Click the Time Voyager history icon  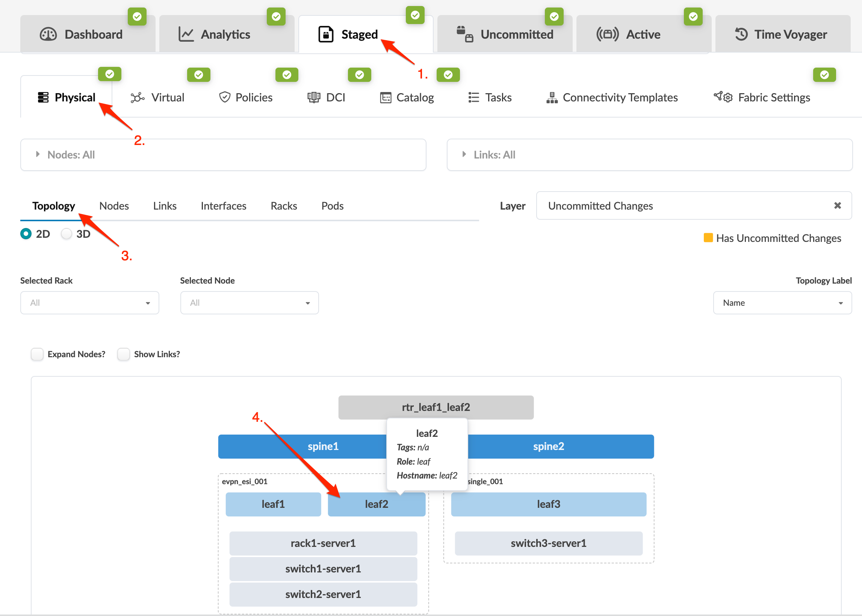[741, 34]
